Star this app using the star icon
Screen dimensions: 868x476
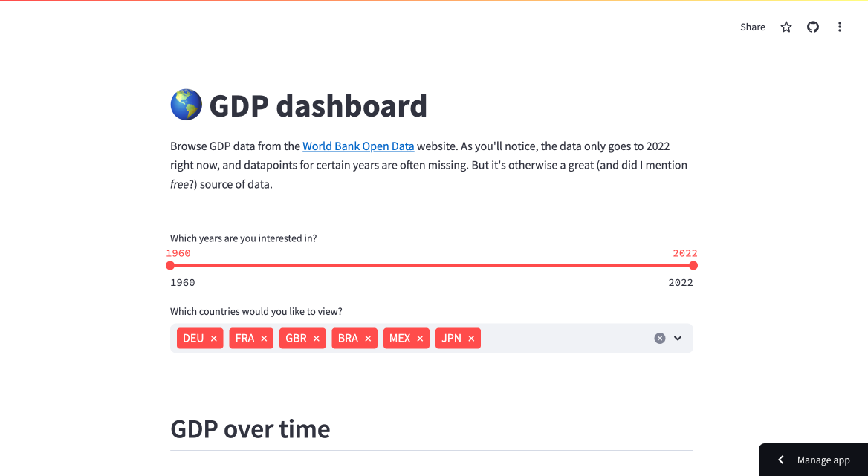[786, 27]
